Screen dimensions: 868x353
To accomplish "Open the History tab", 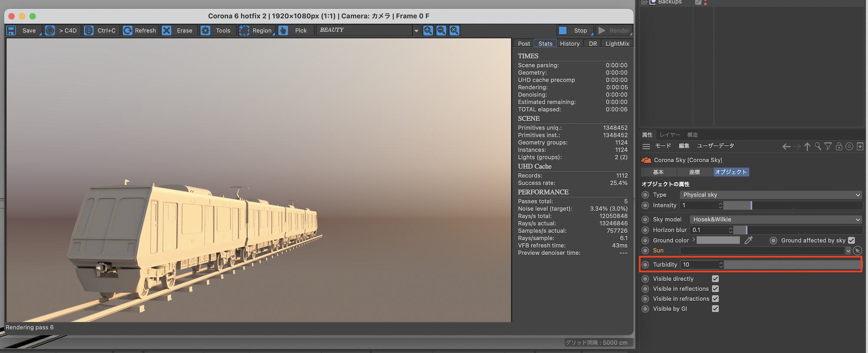I will click(x=569, y=44).
